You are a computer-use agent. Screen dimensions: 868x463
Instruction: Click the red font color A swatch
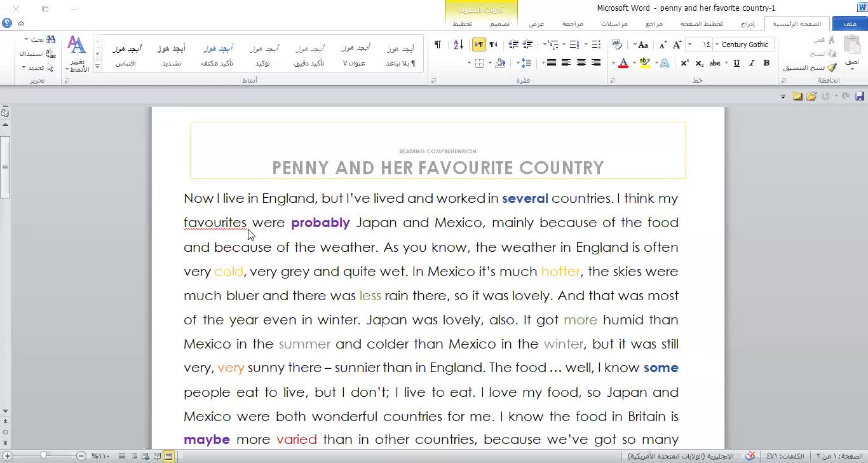(x=623, y=63)
